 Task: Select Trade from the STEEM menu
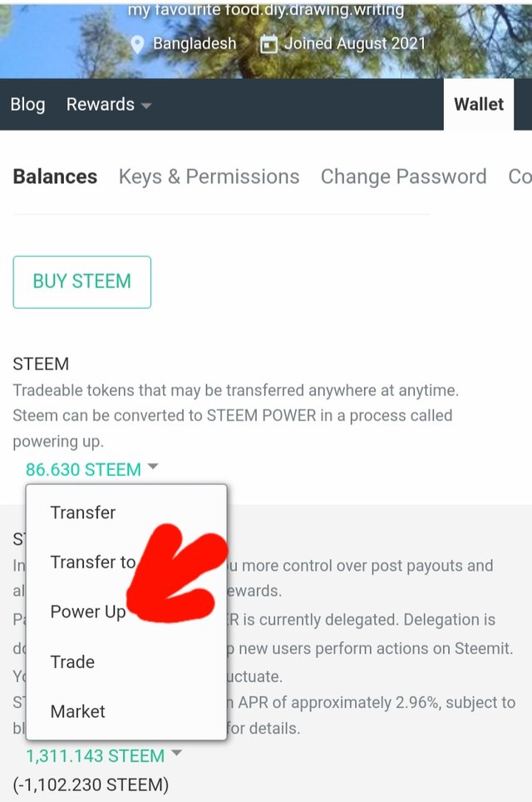[72, 662]
